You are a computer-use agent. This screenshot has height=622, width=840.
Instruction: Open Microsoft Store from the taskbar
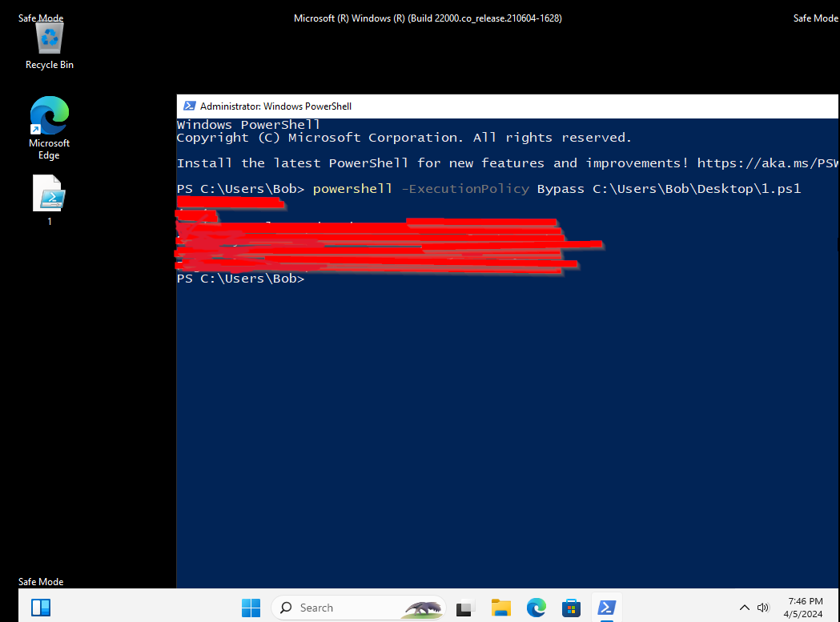coord(572,608)
